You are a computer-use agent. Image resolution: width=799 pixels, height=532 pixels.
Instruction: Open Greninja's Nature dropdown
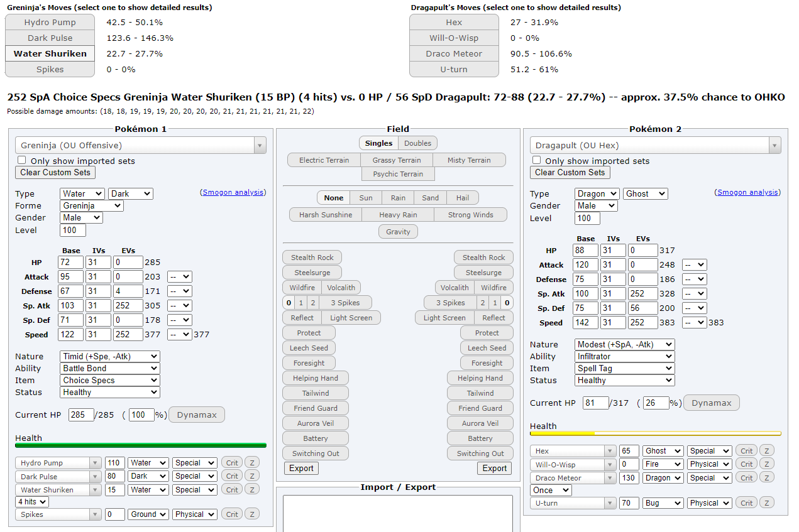(110, 357)
